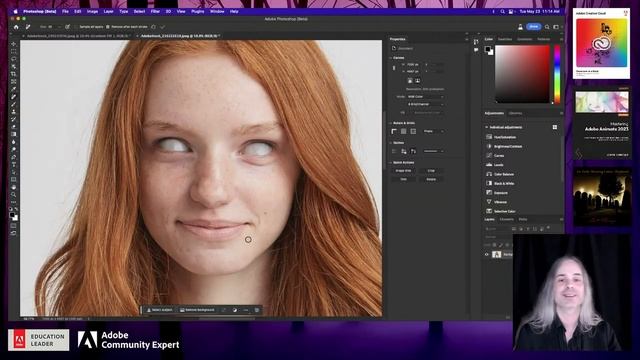Select the Eyedropper tool
640x360 pixels.
point(13,89)
